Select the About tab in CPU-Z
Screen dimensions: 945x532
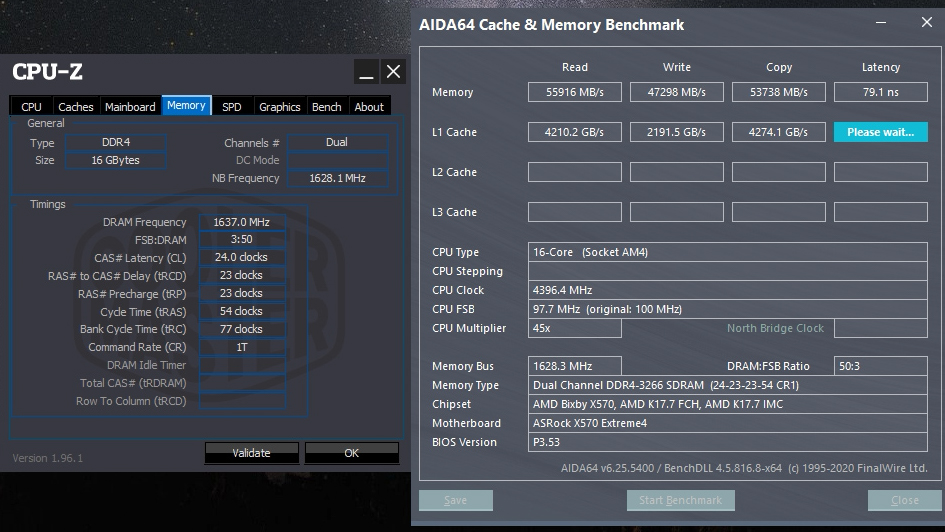click(x=369, y=107)
